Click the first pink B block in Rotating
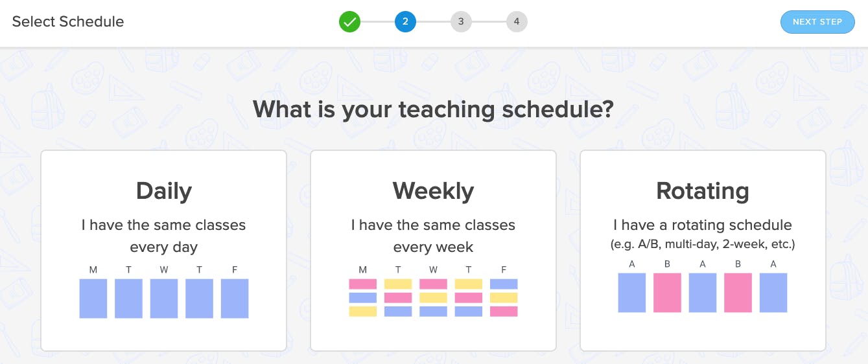Image resolution: width=868 pixels, height=364 pixels. click(667, 293)
